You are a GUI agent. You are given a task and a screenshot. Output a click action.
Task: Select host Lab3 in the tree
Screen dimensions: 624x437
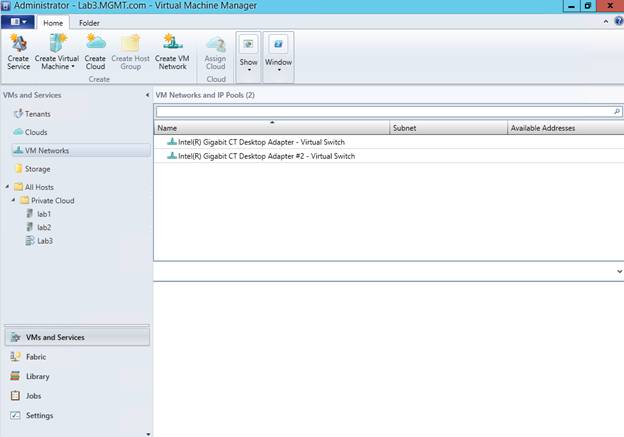(45, 241)
